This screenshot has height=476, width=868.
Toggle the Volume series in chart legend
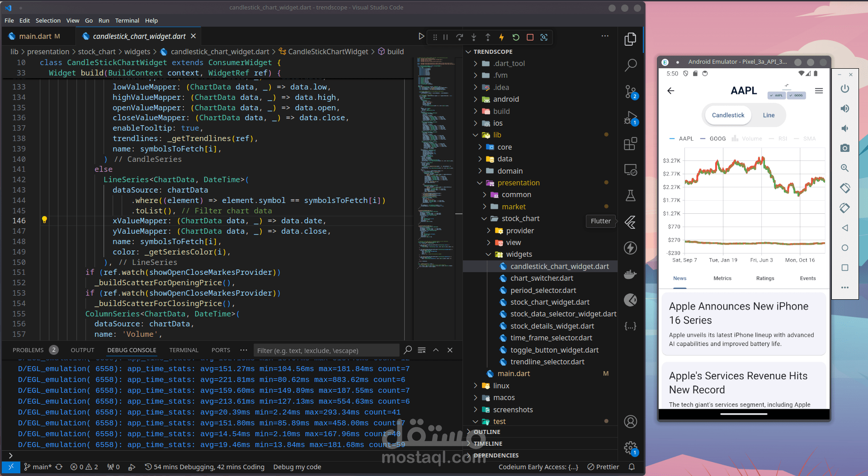[747, 139]
